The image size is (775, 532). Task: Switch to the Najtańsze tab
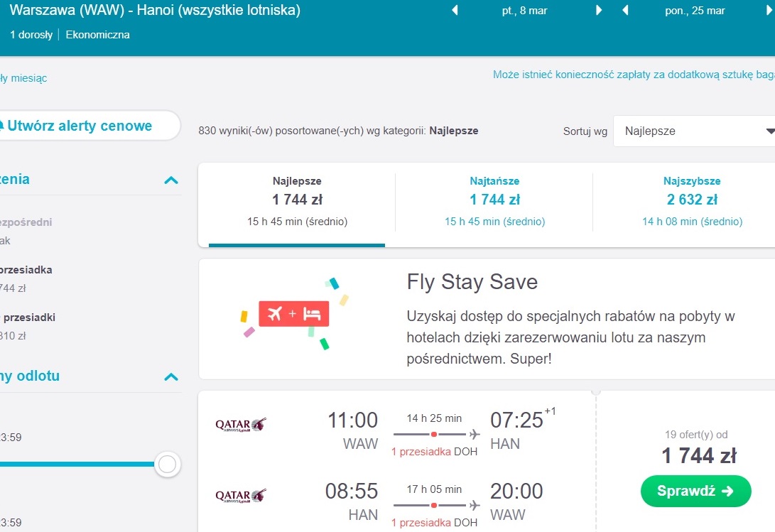click(494, 202)
